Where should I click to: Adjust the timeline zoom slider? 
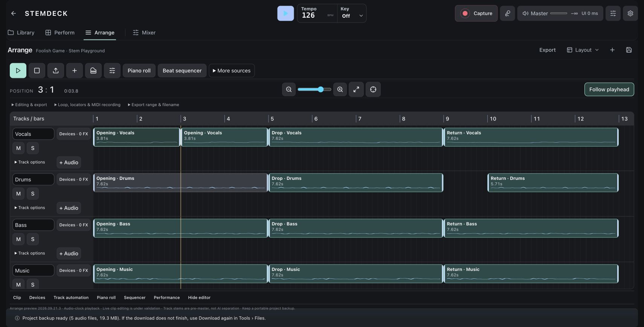click(x=314, y=90)
